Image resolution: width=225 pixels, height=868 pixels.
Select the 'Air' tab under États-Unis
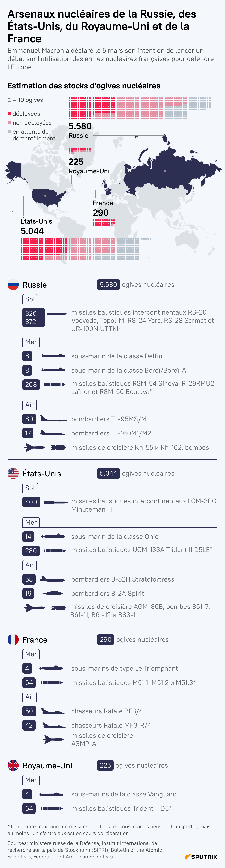tap(30, 565)
